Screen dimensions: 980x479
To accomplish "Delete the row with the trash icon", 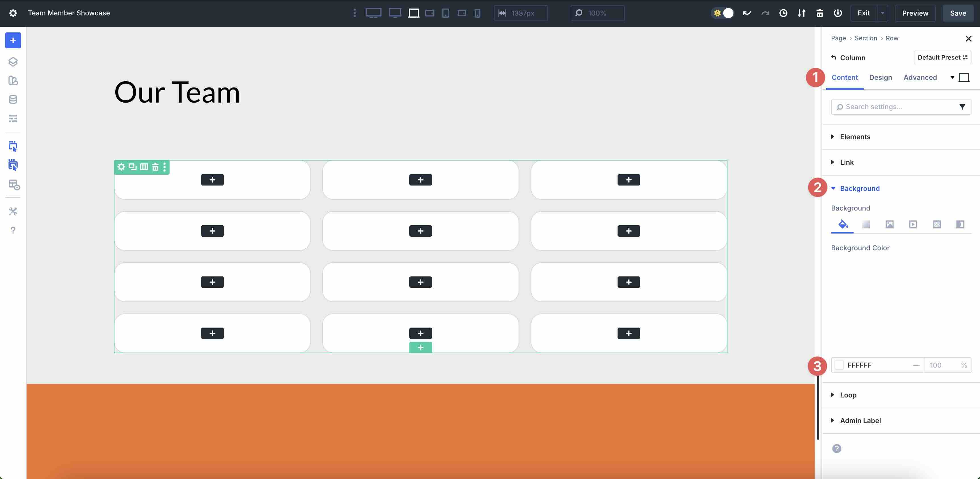I will tap(155, 167).
